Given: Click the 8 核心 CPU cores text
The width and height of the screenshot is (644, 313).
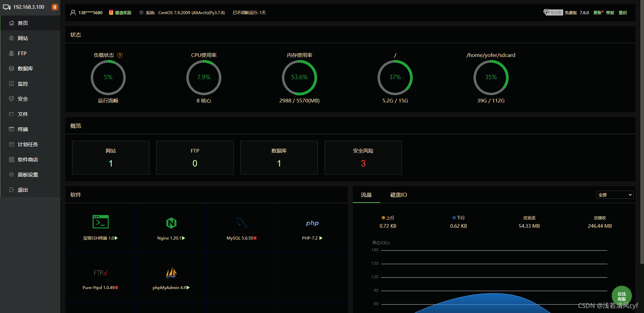Looking at the screenshot, I should [204, 101].
